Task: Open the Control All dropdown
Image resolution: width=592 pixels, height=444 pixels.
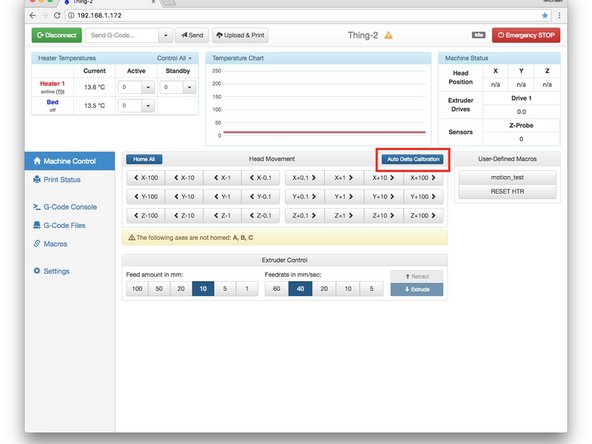Action: [x=174, y=58]
